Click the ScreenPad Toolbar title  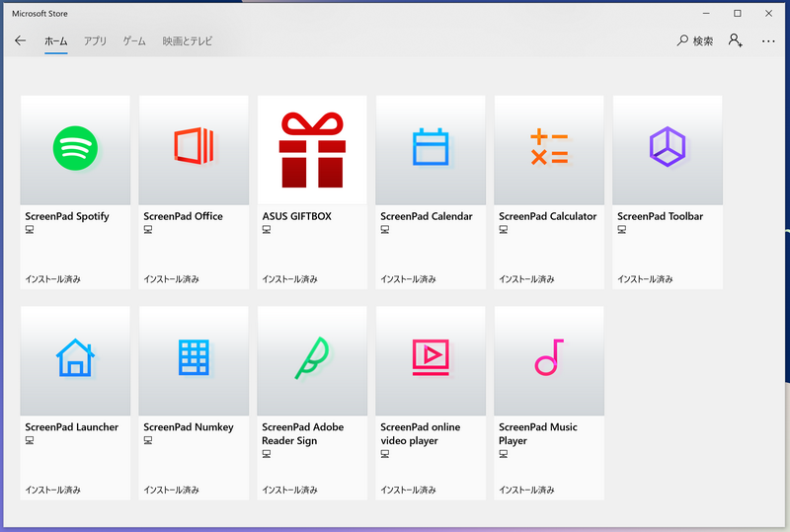[x=660, y=216]
